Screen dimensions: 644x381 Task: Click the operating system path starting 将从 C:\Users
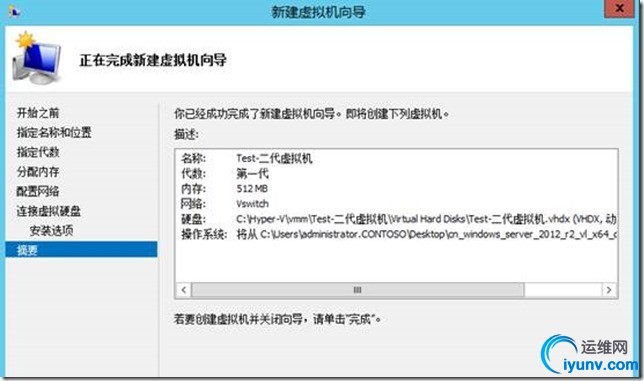[426, 234]
